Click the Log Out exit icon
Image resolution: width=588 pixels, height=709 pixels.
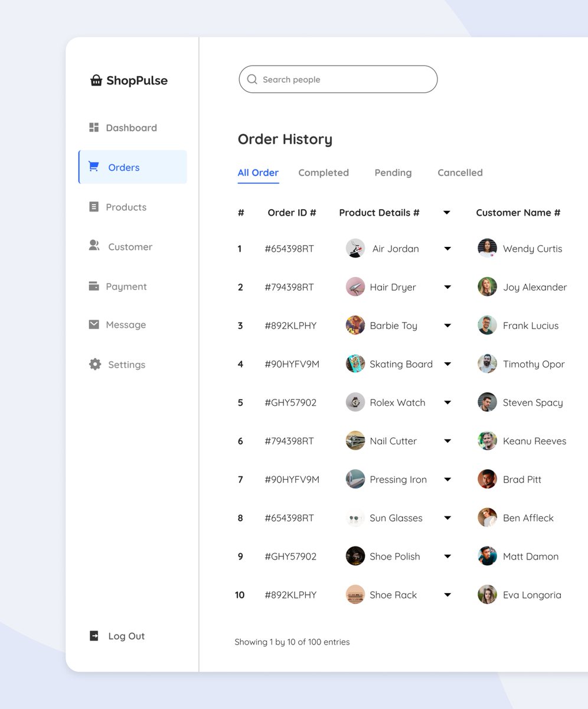(94, 636)
